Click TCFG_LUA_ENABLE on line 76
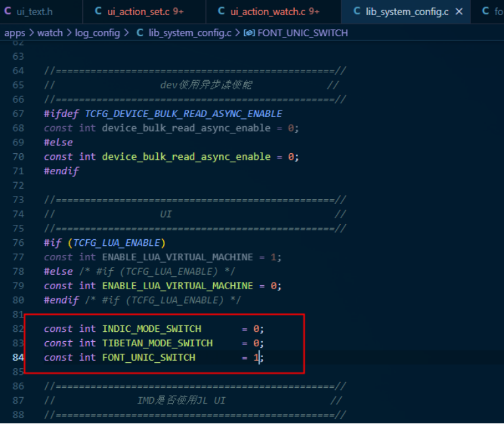504x424 pixels. [x=116, y=243]
